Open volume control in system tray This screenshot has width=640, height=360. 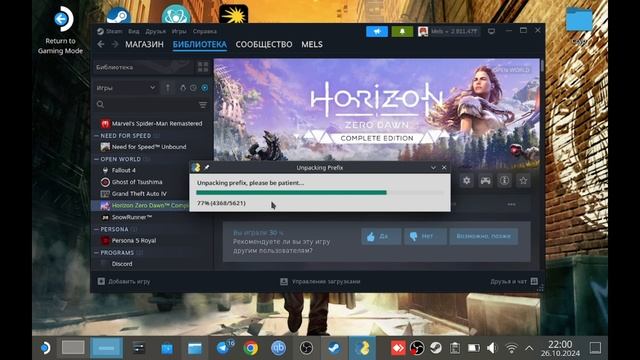pos(492,348)
